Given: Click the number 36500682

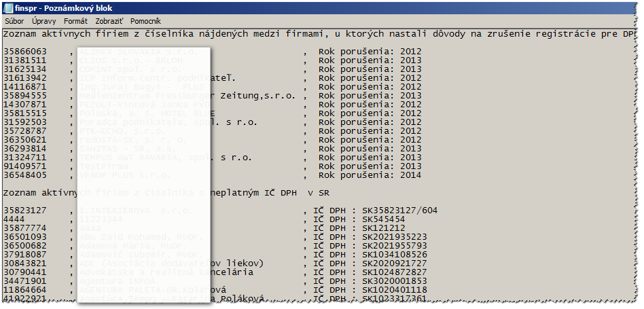Looking at the screenshot, I should point(25,246).
